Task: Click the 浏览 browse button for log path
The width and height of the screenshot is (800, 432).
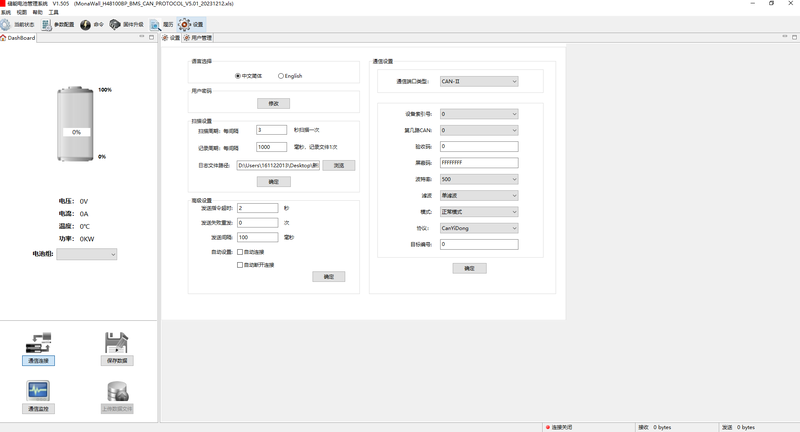Action: (338, 166)
